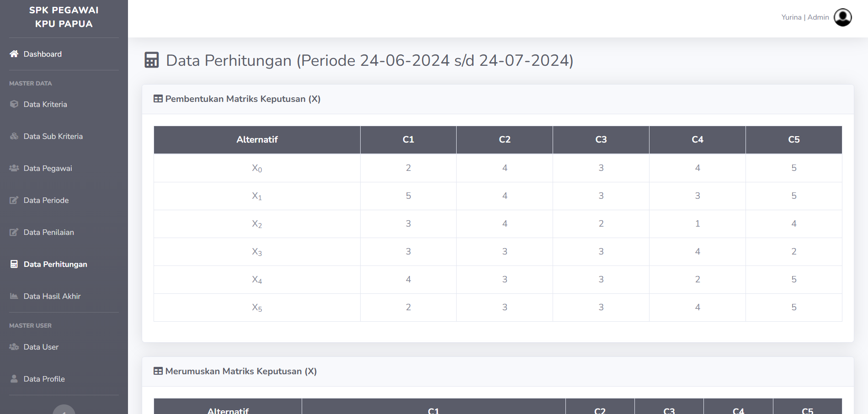
Task: Click the Pembentukan Matriks Keputusan (X) card header
Action: (498, 99)
